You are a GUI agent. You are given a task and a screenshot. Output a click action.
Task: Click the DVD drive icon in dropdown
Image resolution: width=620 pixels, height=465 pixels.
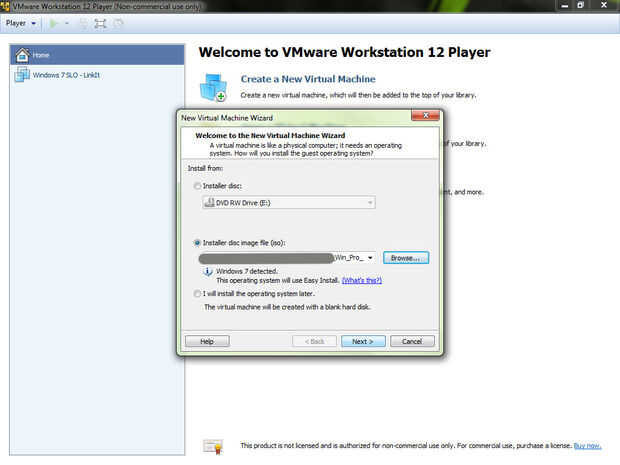209,202
